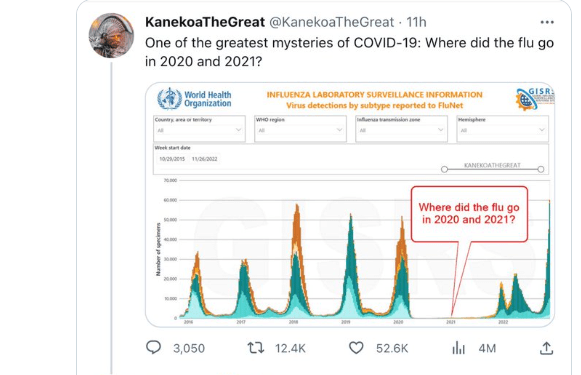Click the 11h timestamp link
581x375 pixels.
[x=416, y=22]
